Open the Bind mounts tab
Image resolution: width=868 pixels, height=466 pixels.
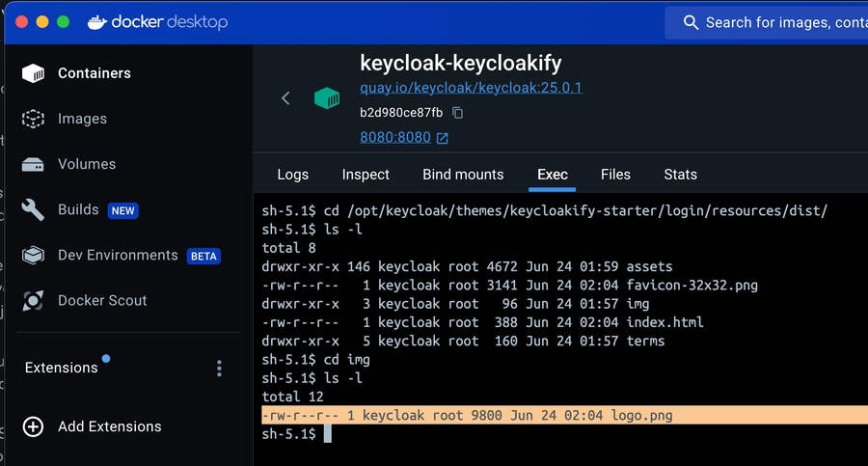[x=463, y=175]
